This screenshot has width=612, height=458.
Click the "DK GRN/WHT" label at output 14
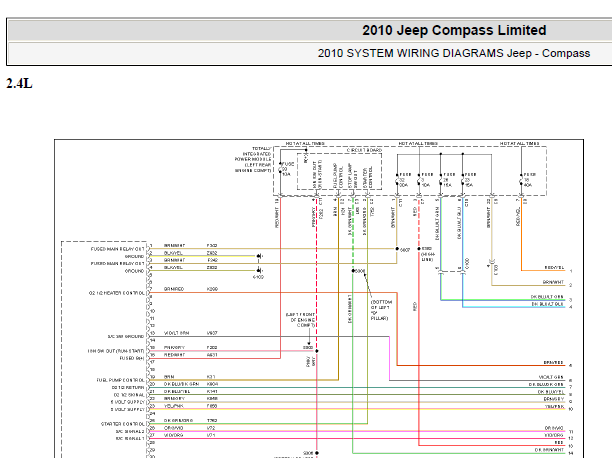click(x=549, y=450)
